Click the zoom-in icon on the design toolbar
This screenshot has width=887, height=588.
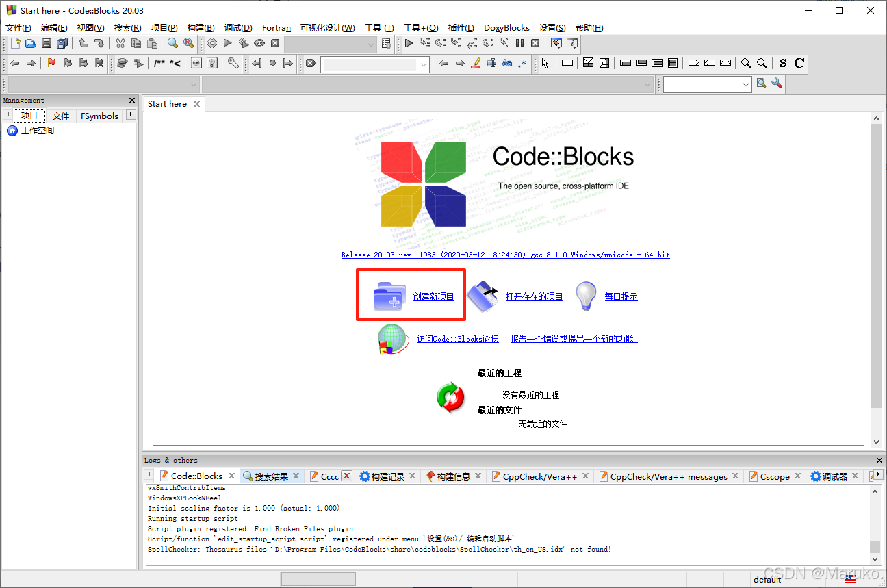pos(746,62)
